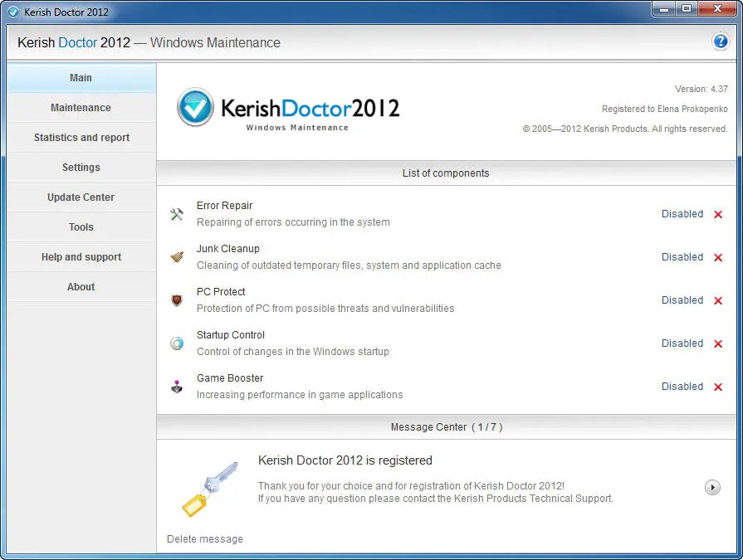Minimize the Kerish Doctor window
Viewport: 743px width, 560px height.
tap(664, 9)
